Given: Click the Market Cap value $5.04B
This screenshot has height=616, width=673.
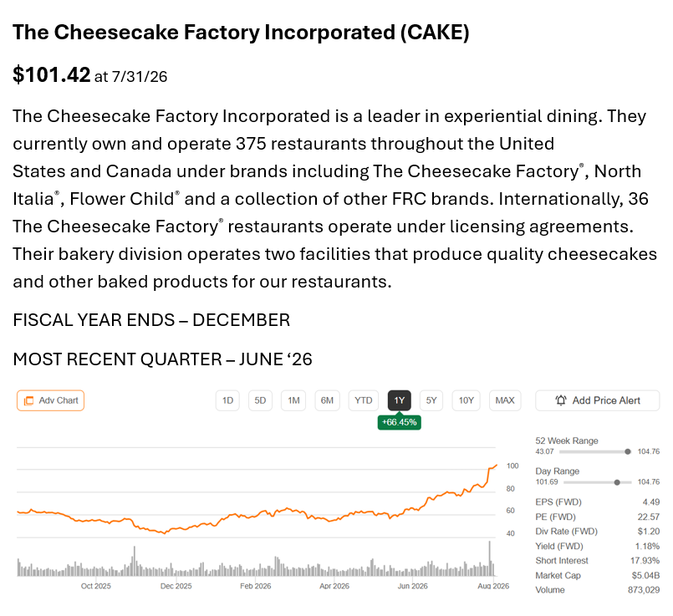Looking at the screenshot, I should point(646,575).
